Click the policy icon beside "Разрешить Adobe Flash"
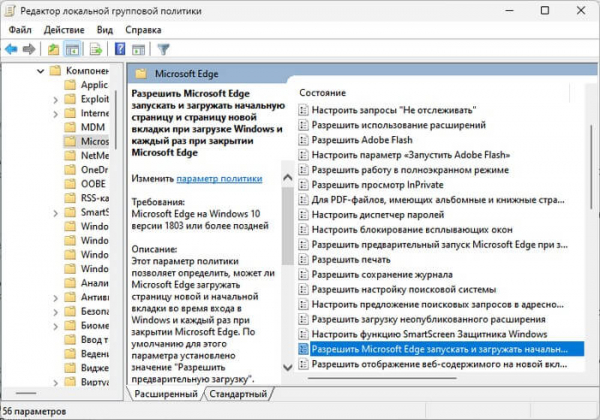The width and height of the screenshot is (600, 420). click(303, 140)
